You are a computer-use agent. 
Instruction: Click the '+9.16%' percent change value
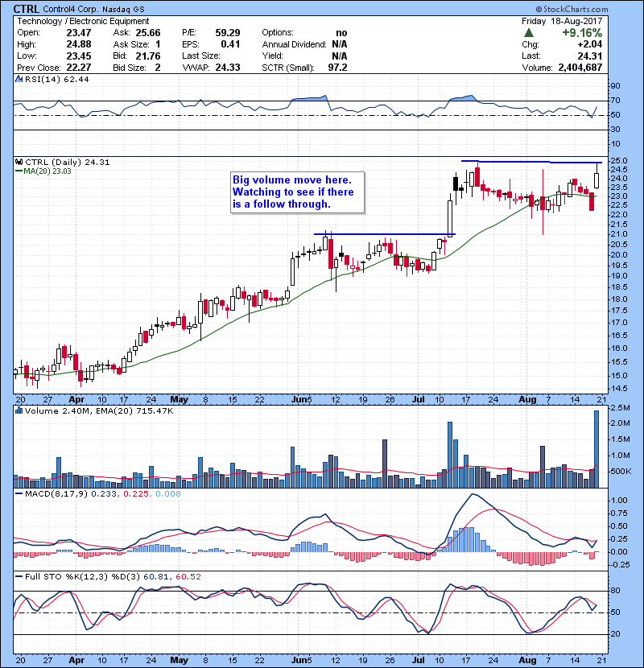[582, 33]
